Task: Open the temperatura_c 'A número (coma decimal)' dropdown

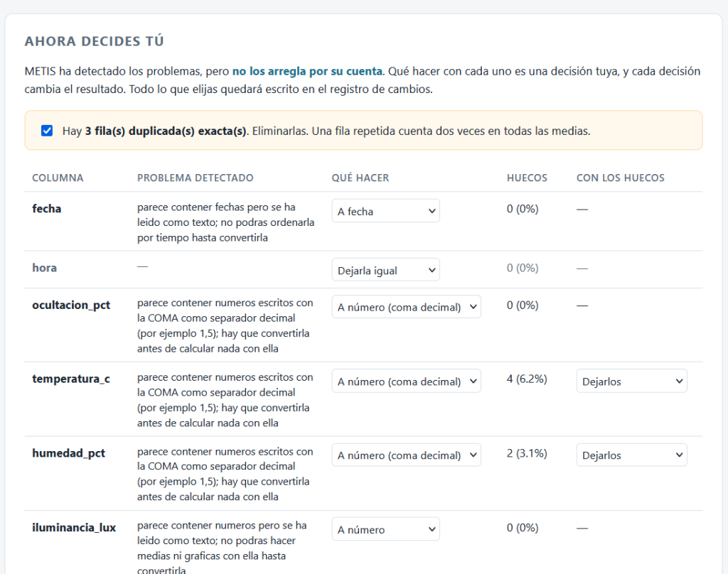Action: 406,381
